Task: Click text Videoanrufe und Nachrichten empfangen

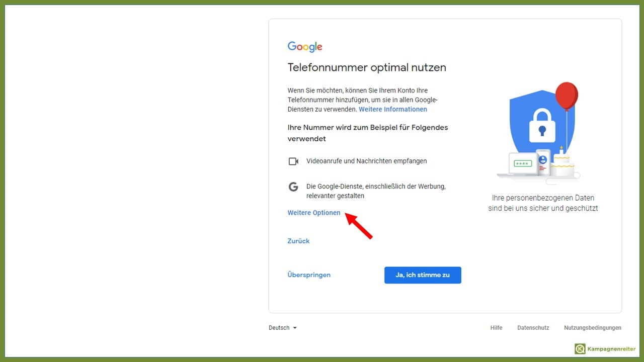Action: [x=367, y=161]
